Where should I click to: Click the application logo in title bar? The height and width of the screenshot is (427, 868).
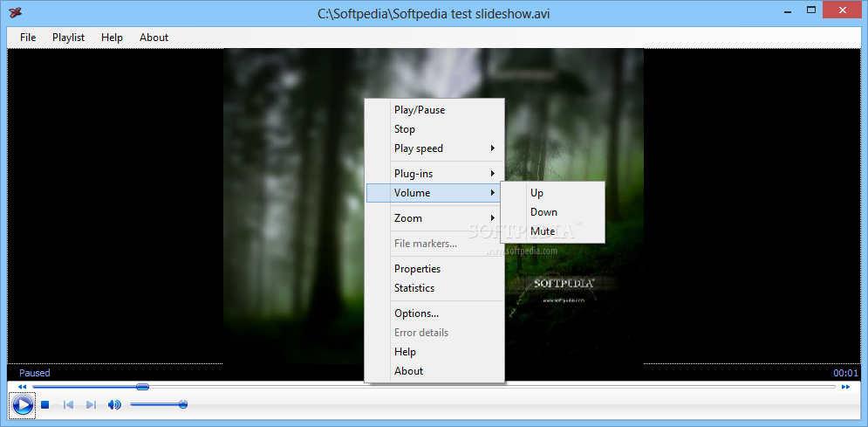pyautogui.click(x=15, y=12)
